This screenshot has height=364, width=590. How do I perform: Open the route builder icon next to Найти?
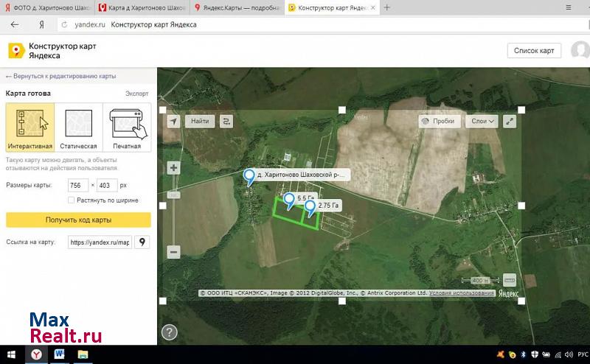tap(226, 121)
